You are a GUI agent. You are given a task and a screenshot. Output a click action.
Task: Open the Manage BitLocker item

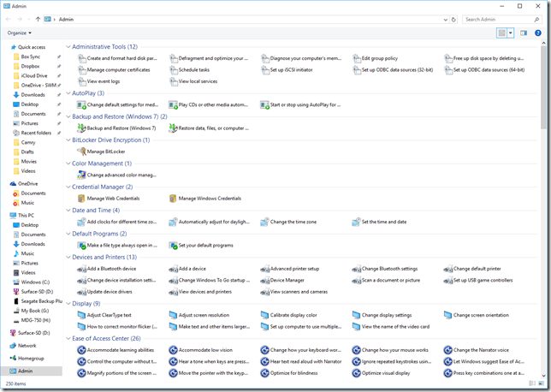107,151
